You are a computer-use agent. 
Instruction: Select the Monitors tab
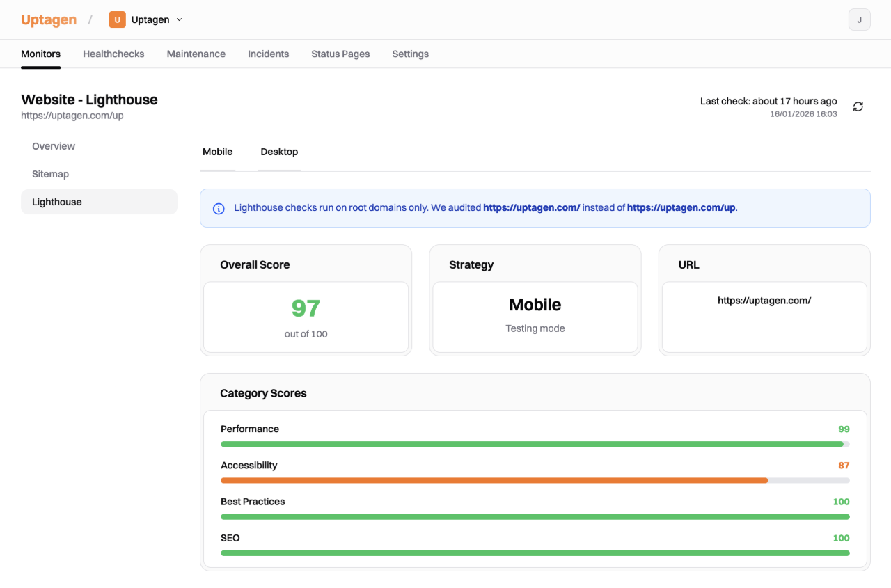[40, 54]
